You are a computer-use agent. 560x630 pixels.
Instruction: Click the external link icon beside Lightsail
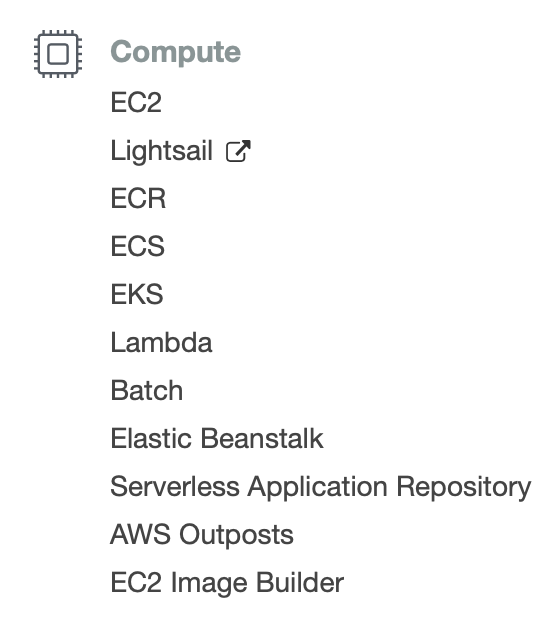coord(238,151)
